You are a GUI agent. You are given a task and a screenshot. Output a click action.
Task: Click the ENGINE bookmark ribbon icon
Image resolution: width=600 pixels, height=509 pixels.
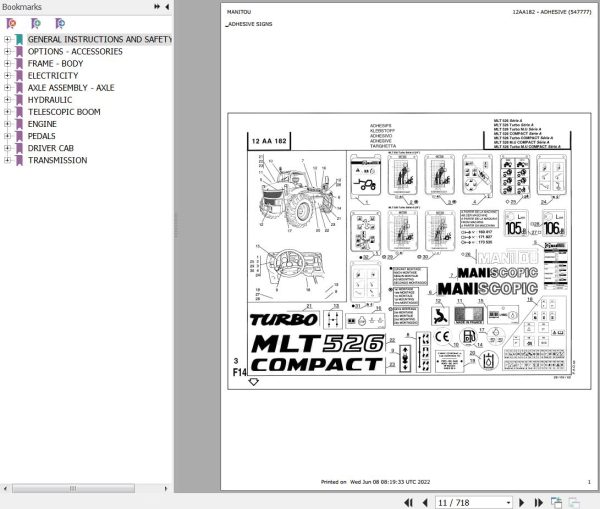click(x=19, y=124)
